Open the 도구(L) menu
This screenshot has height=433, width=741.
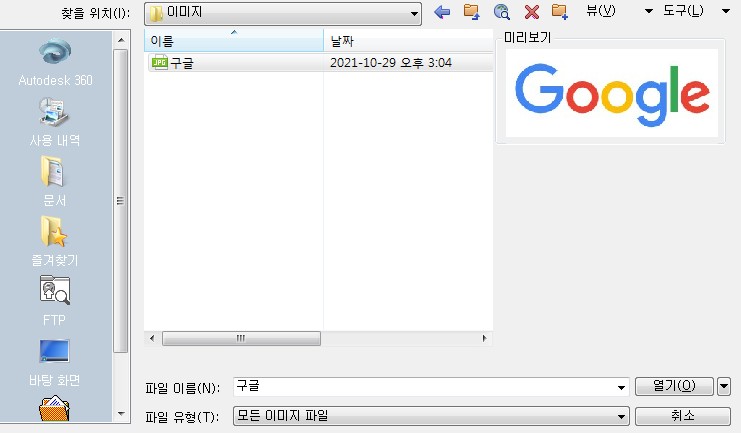[683, 10]
